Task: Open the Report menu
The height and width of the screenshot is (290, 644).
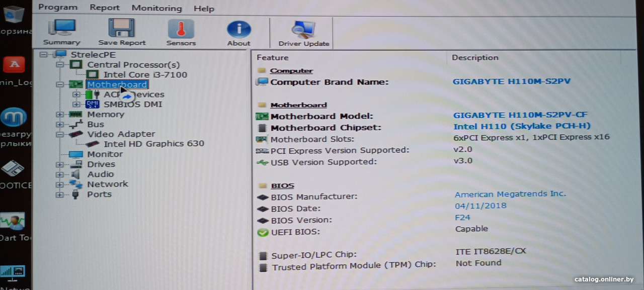Action: (x=105, y=8)
